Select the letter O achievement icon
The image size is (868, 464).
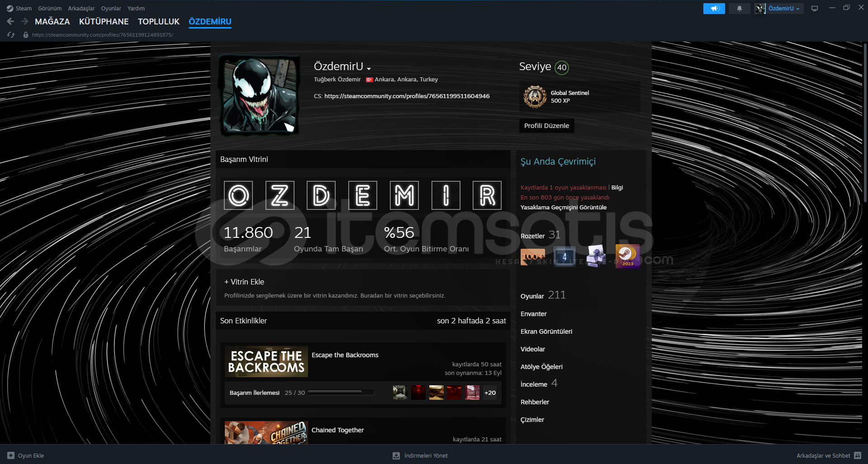point(238,195)
